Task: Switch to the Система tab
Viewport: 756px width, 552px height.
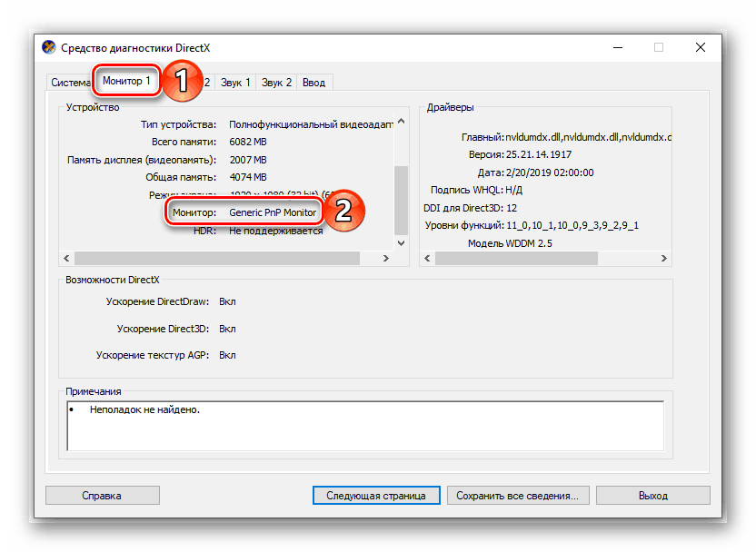Action: coord(70,83)
